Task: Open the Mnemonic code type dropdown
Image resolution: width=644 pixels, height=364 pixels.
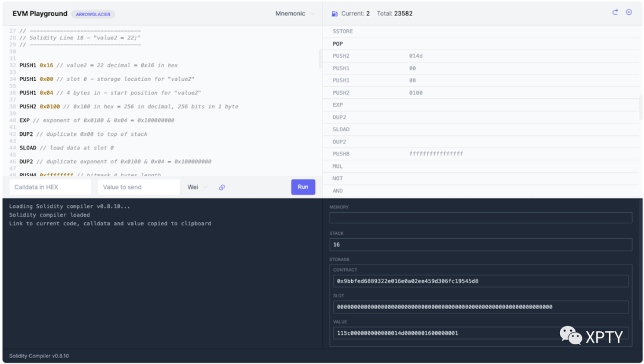Action: click(295, 13)
